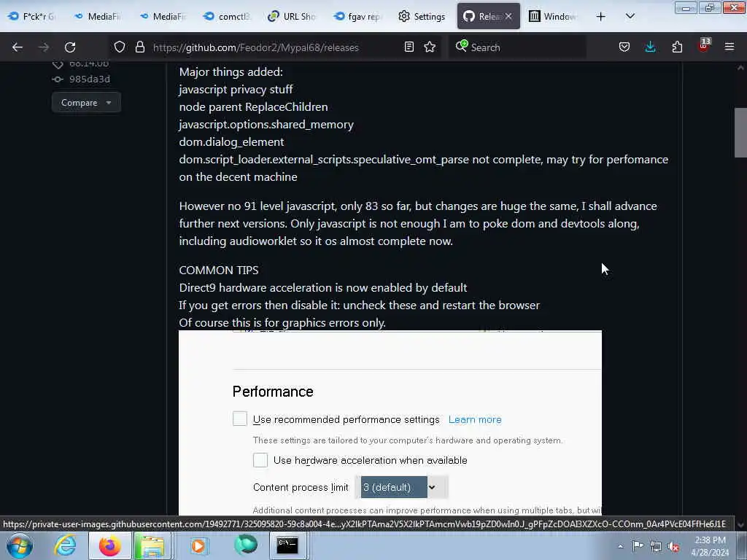Bookmark this page with the star icon
Viewport: 747px width, 560px height.
point(430,47)
